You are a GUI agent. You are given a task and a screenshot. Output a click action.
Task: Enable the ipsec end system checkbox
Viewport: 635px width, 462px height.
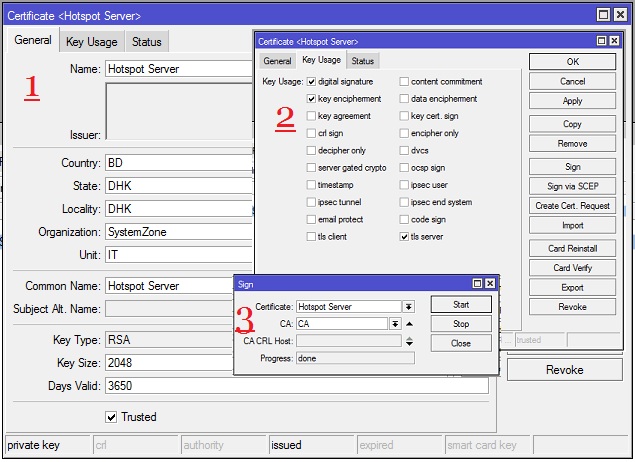pyautogui.click(x=404, y=202)
